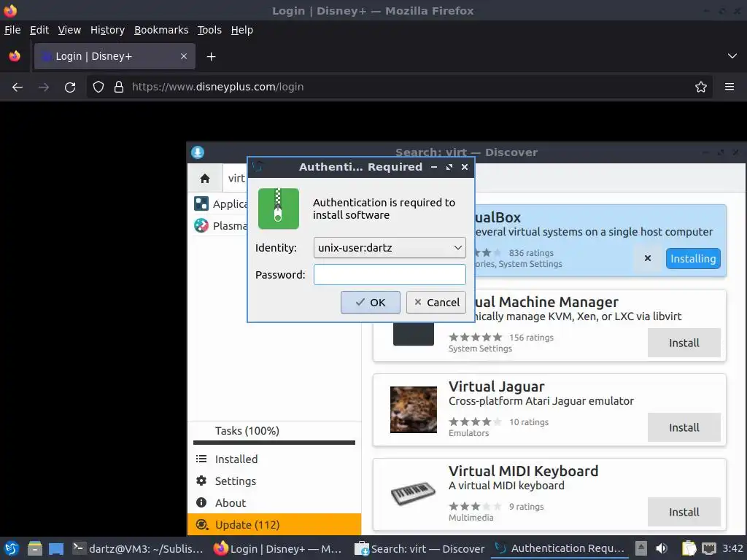Select Applications category in Discover sidebar
The height and width of the screenshot is (560, 747).
tap(220, 204)
